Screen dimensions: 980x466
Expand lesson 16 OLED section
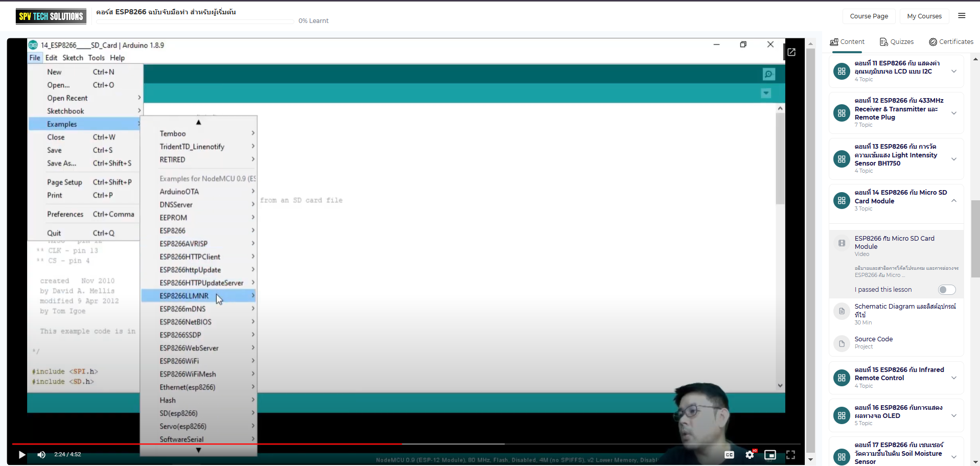click(954, 415)
